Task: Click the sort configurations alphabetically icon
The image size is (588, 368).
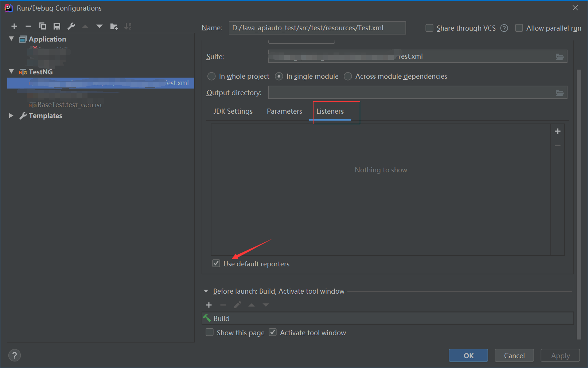Action: [128, 26]
